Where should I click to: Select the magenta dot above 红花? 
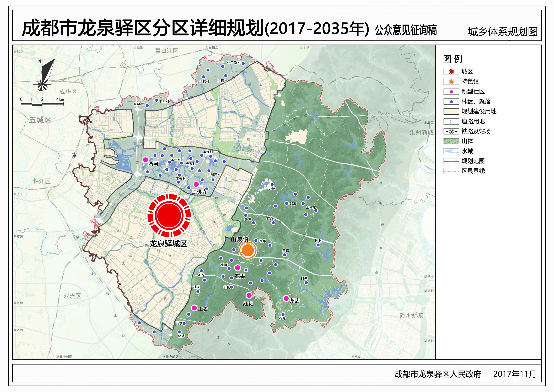pyautogui.click(x=249, y=295)
